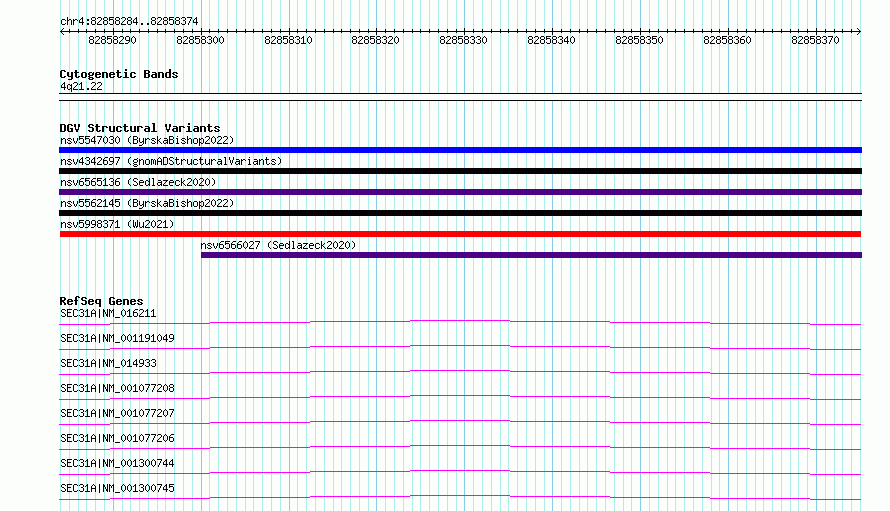Image resolution: width=890 pixels, height=511 pixels.
Task: Click the SEC31A|NM_001077208 intron line
Action: pyautogui.click(x=460, y=397)
